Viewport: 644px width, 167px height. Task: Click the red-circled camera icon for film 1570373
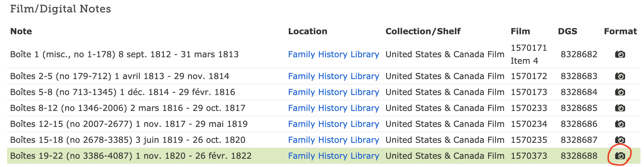(620, 156)
